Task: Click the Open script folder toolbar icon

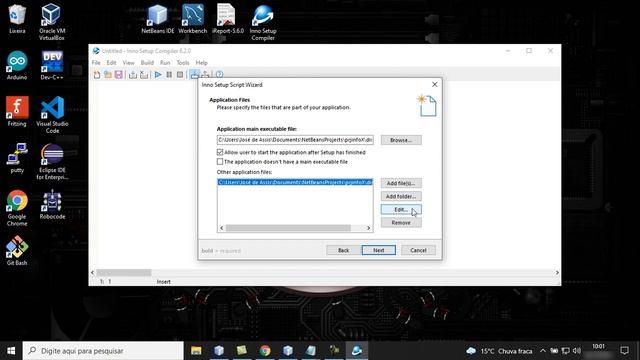Action: point(108,75)
